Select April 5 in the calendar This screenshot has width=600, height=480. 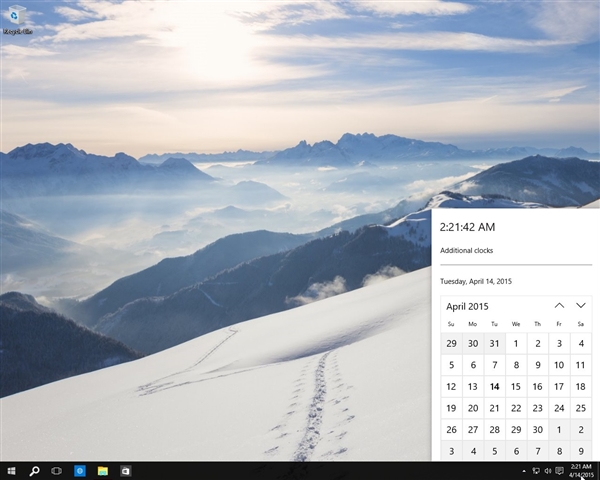(452, 365)
